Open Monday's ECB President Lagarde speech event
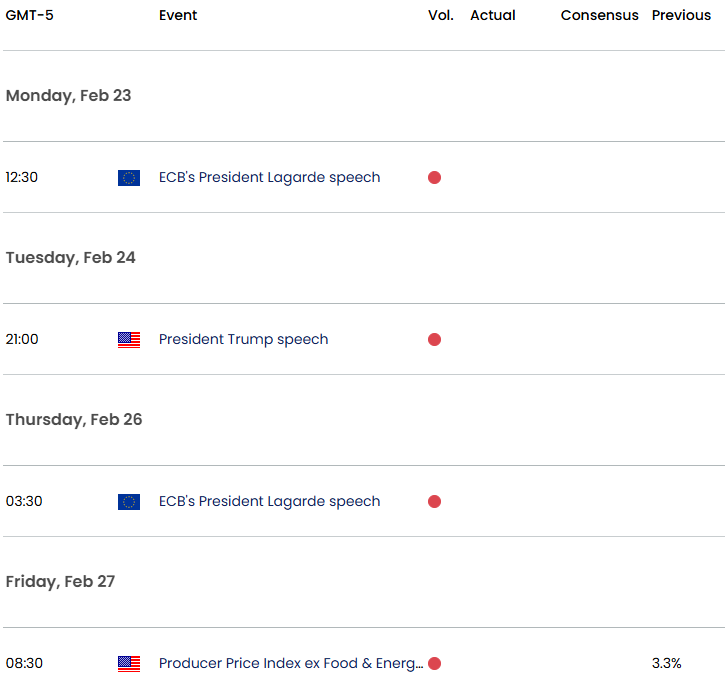Image resolution: width=725 pixels, height=691 pixels. [269, 178]
